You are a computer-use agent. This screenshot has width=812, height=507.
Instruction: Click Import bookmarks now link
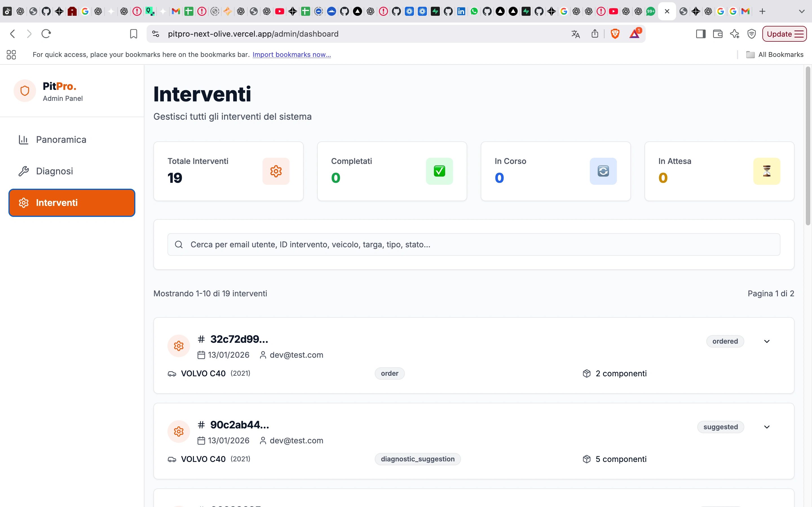(x=292, y=55)
